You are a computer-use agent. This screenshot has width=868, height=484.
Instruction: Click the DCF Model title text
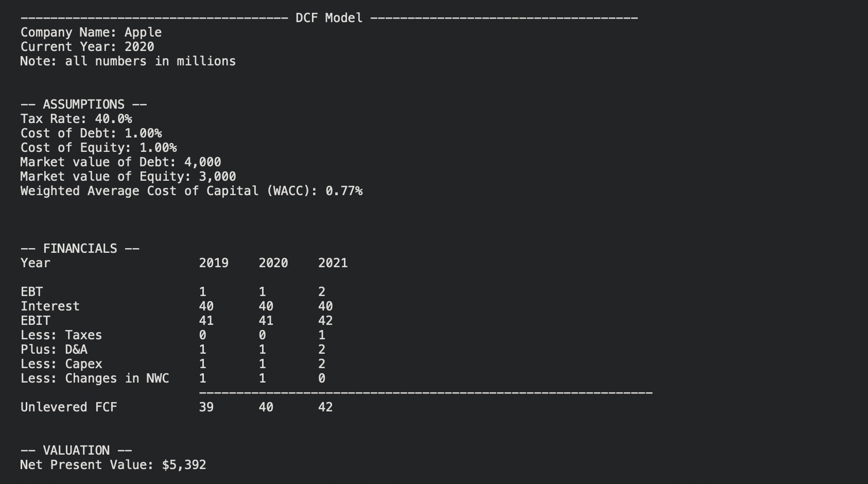[x=329, y=18]
